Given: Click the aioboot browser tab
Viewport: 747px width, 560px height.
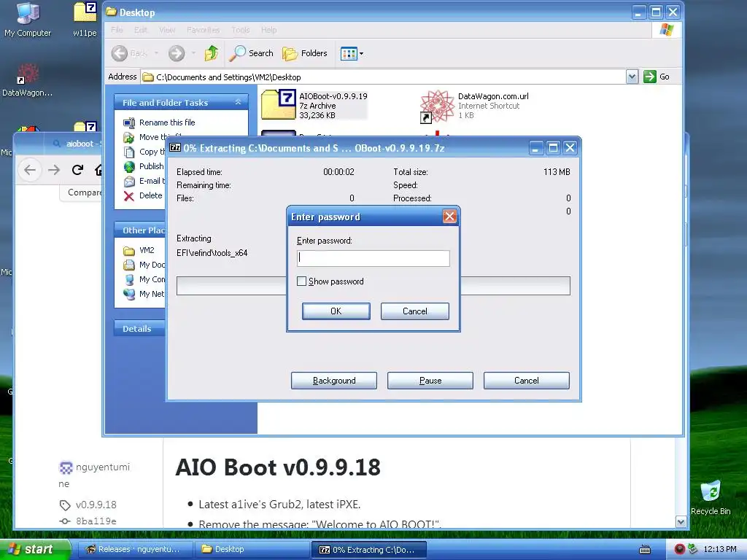Looking at the screenshot, I should (76, 144).
